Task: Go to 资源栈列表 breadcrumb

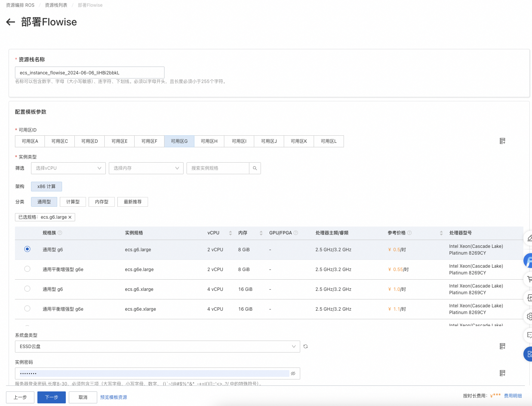Action: [x=56, y=5]
